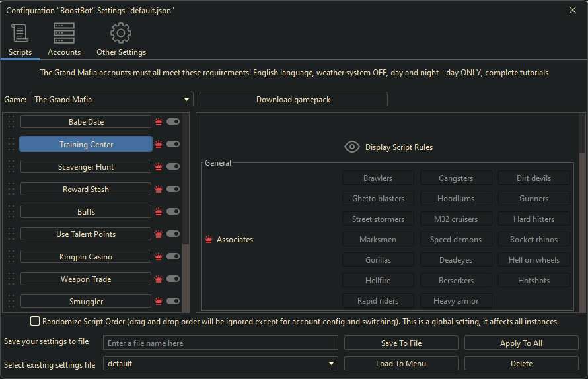
Task: Grab the drag handle beside Scavenger Hunt
Action: [x=11, y=167]
